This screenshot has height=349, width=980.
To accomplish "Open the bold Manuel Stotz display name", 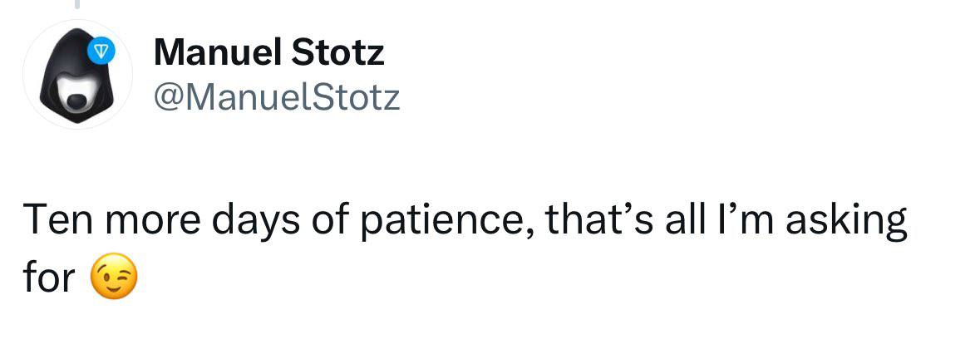I will point(268,53).
